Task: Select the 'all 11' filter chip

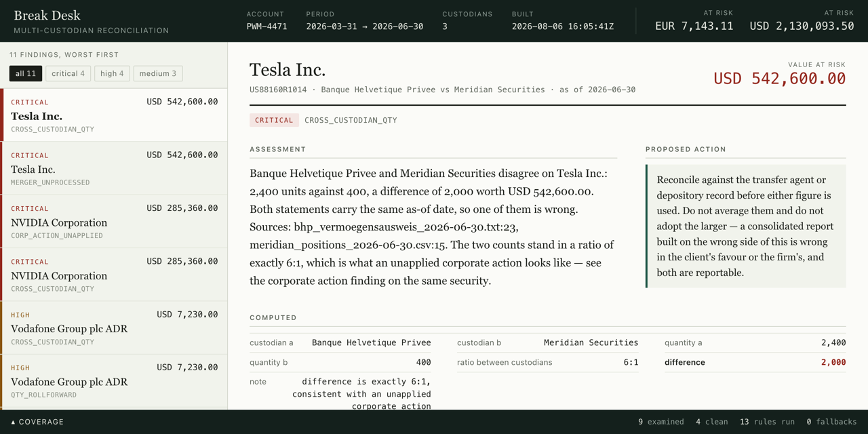Action: (26, 73)
